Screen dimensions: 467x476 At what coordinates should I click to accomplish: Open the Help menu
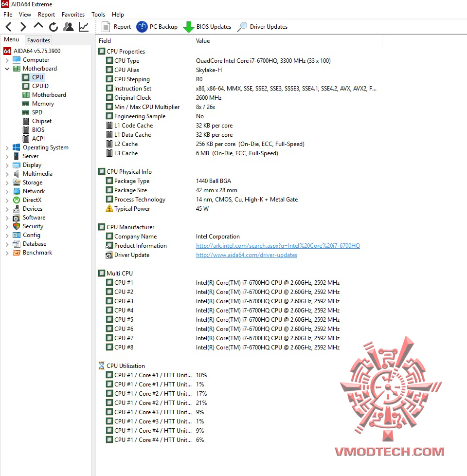pyautogui.click(x=118, y=14)
